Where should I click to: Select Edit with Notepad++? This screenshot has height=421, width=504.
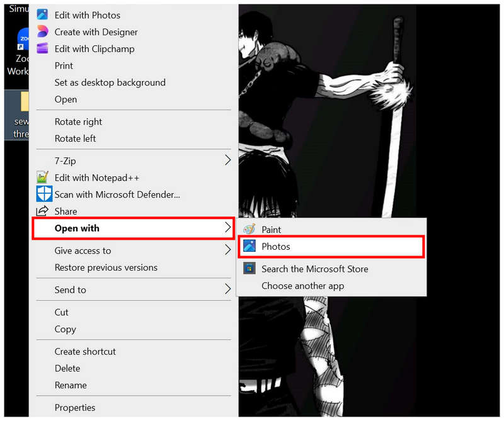(x=134, y=177)
